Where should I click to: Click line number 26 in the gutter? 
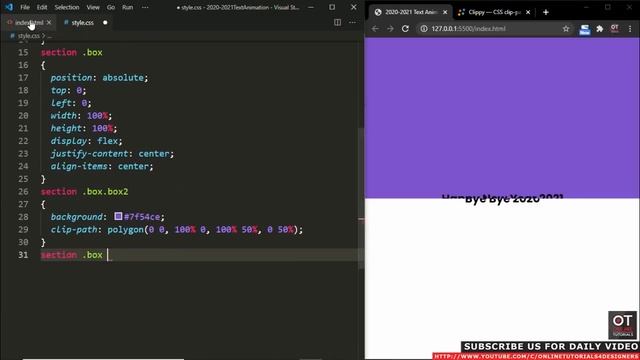[x=23, y=191]
